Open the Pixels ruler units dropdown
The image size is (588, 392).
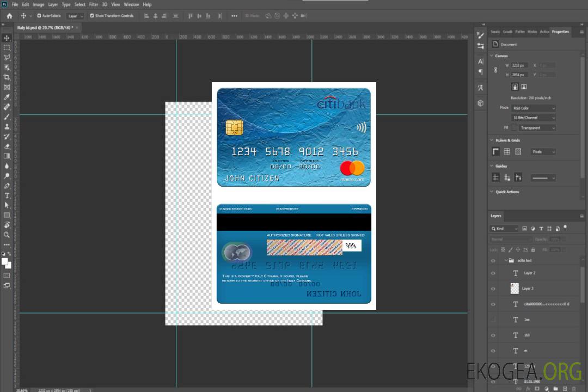(x=543, y=152)
